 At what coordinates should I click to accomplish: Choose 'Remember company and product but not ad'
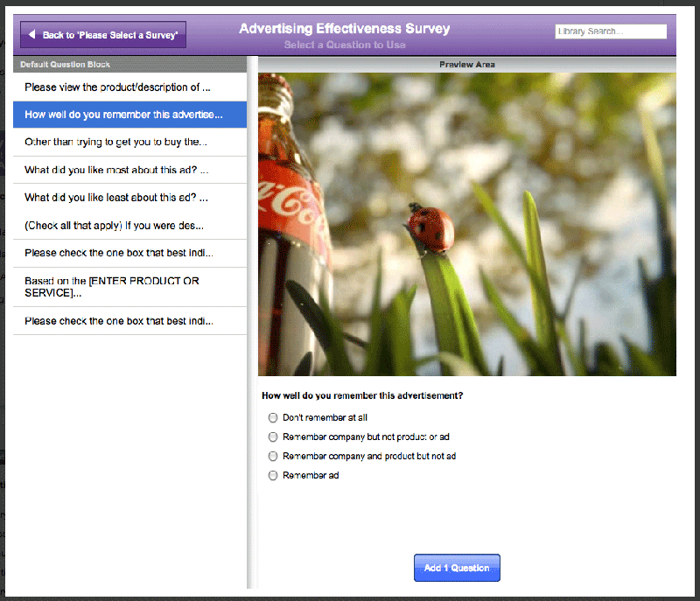273,456
